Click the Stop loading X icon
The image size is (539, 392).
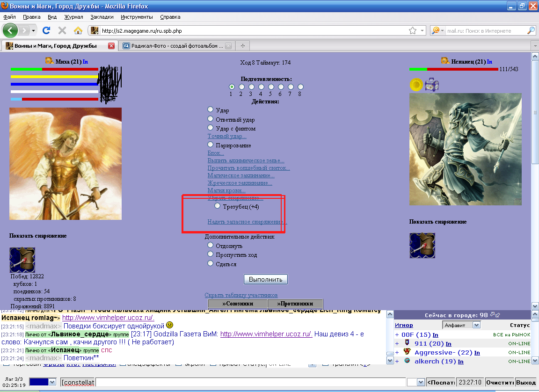[x=62, y=30]
